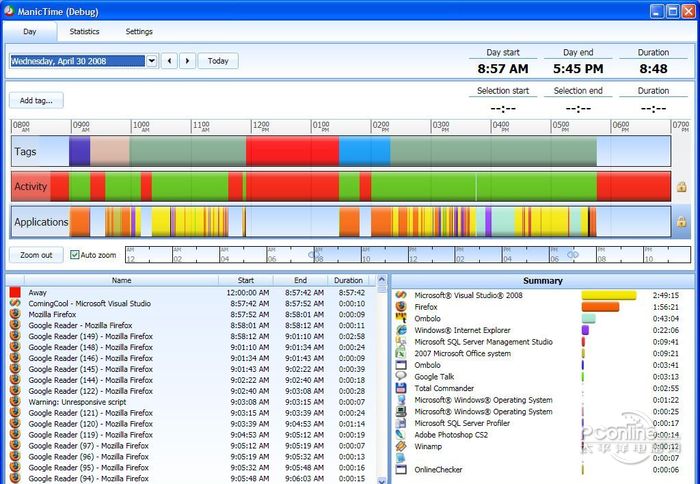
Task: Sort by the End column header
Action: 300,280
